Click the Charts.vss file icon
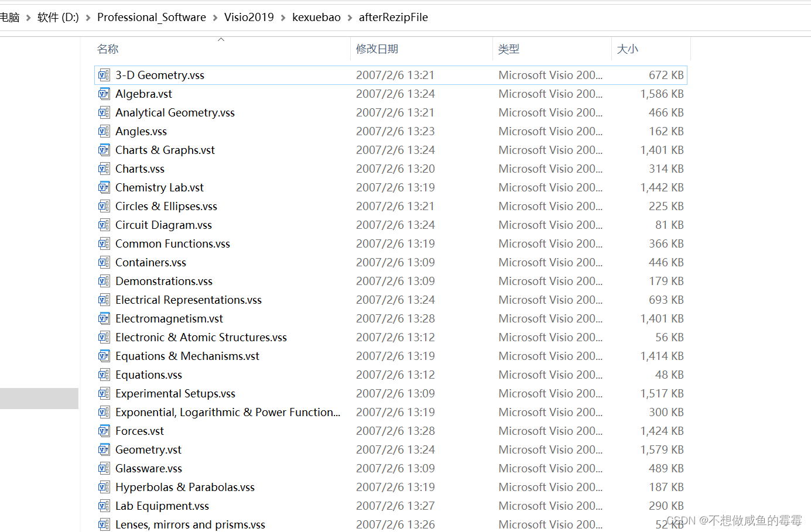Viewport: 811px width, 532px height. (104, 169)
